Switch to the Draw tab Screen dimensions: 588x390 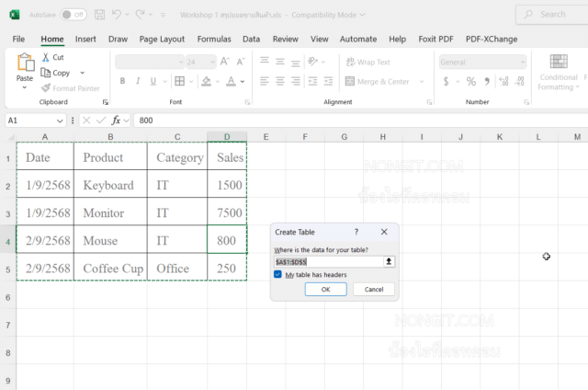pyautogui.click(x=118, y=39)
